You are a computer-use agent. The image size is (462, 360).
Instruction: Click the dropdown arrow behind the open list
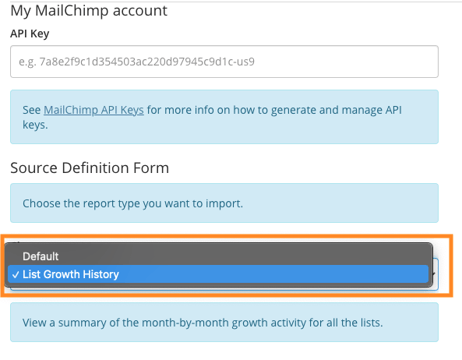(x=434, y=274)
